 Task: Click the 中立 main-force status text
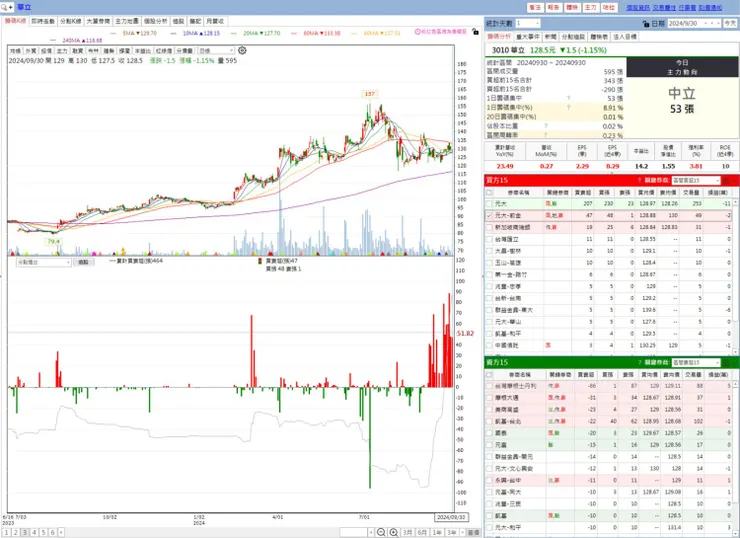pos(681,93)
